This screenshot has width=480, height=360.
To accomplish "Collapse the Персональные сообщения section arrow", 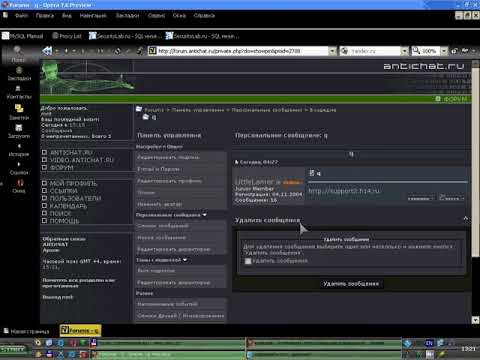I will tap(204, 215).
